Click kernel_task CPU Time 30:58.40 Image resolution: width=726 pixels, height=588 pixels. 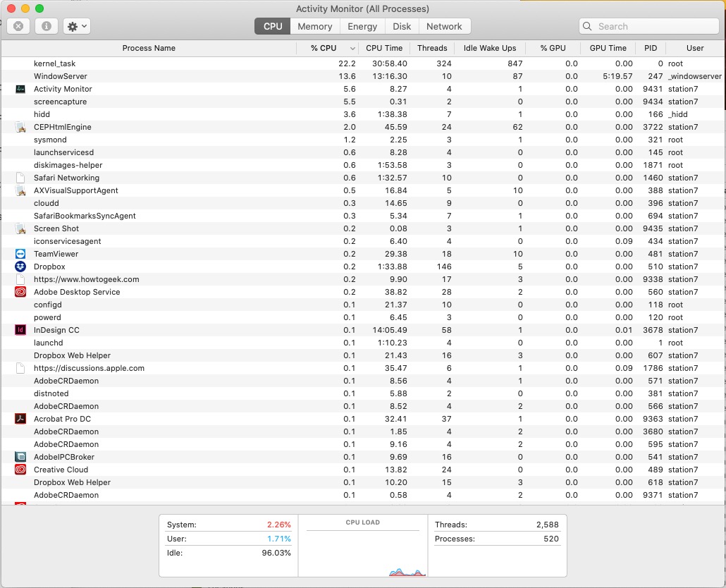390,63
